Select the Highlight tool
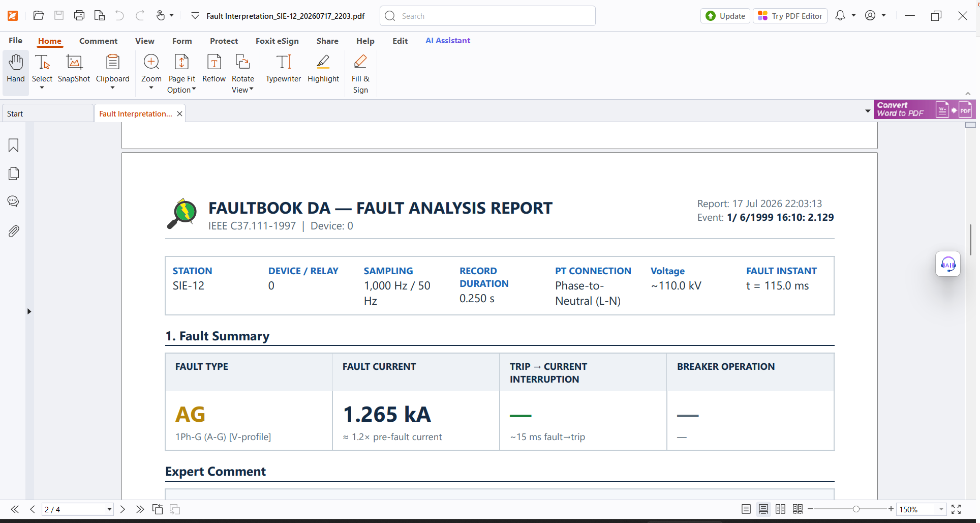 (323, 69)
